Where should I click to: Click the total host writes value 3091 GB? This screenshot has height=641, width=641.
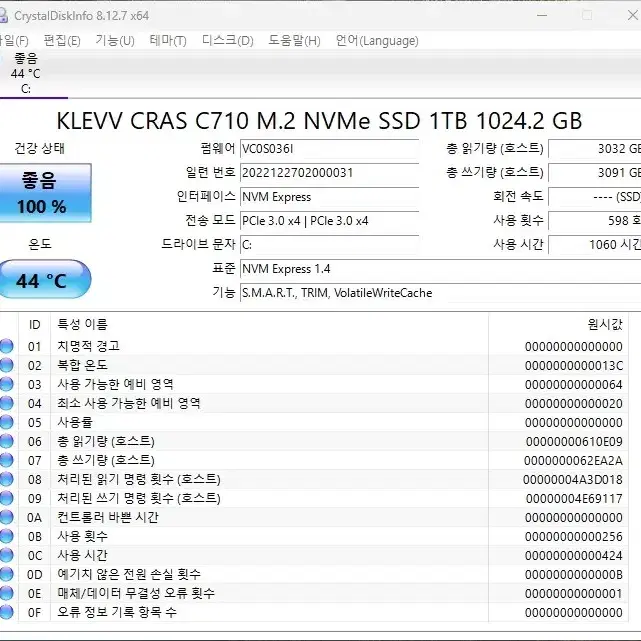[x=595, y=173]
